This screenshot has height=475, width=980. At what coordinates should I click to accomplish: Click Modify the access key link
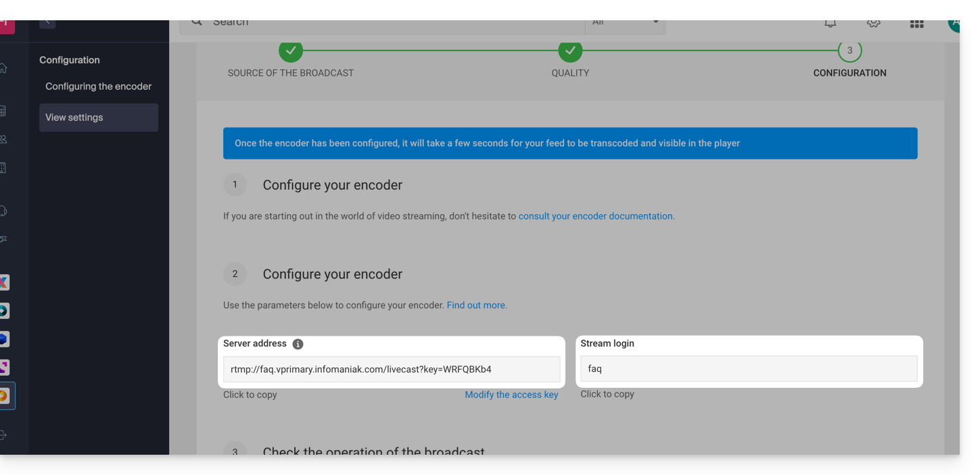511,395
